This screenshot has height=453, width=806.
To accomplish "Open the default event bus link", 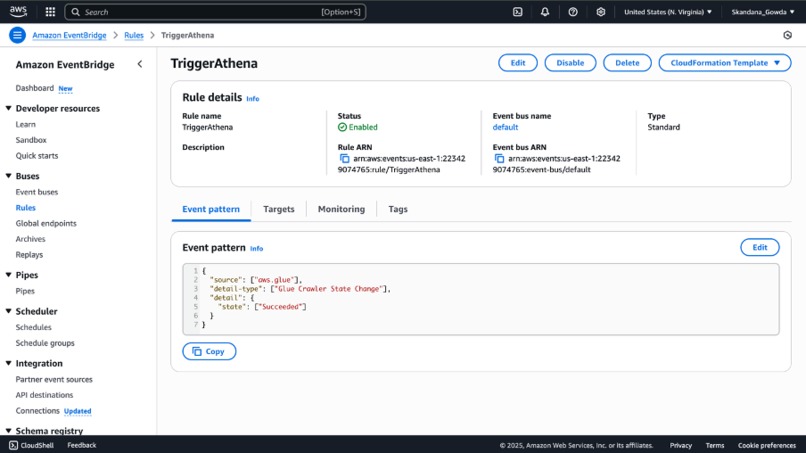I will click(x=505, y=127).
